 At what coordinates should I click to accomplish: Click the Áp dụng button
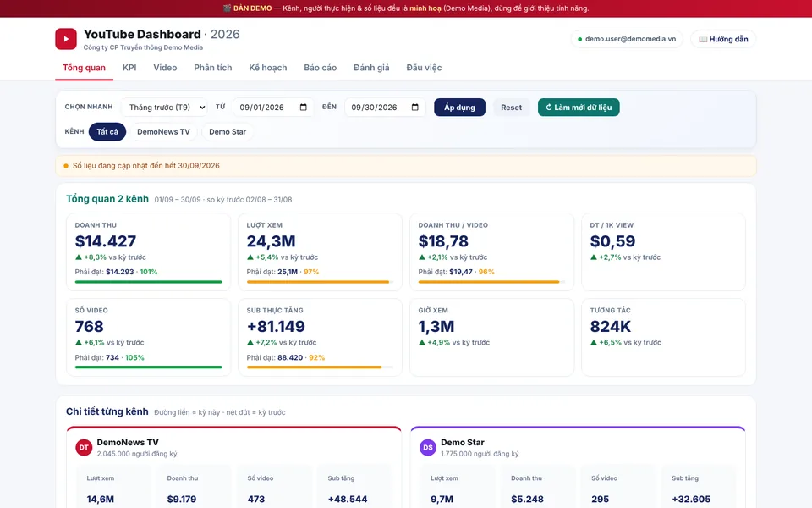point(459,108)
